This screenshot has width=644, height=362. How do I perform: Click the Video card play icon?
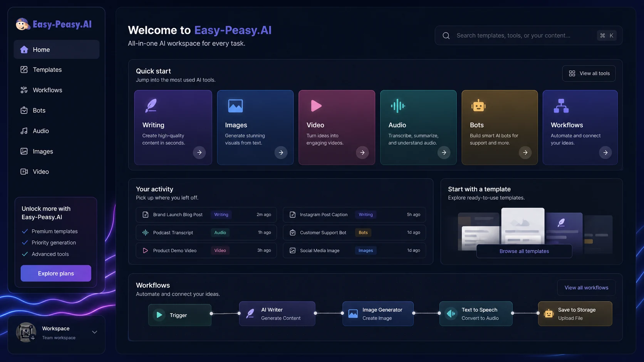click(x=316, y=105)
